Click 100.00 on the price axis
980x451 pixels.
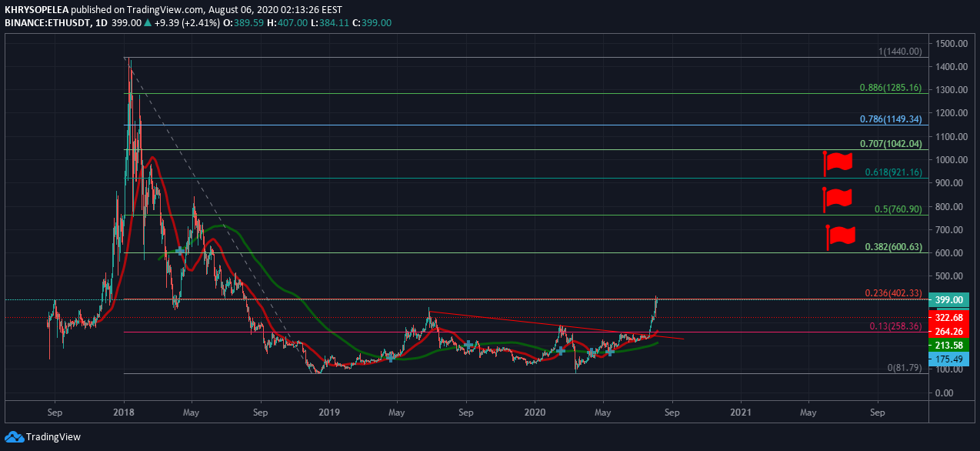point(951,369)
